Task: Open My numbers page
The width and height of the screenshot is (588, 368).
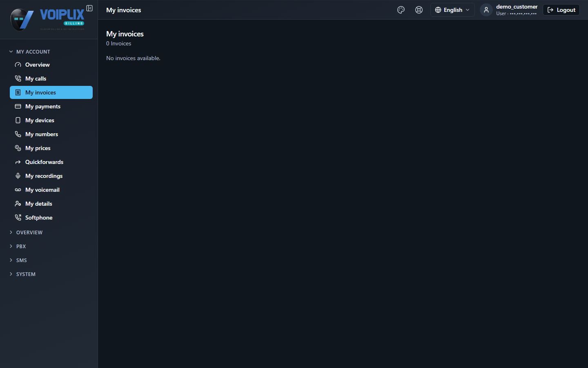Action: pyautogui.click(x=51, y=134)
